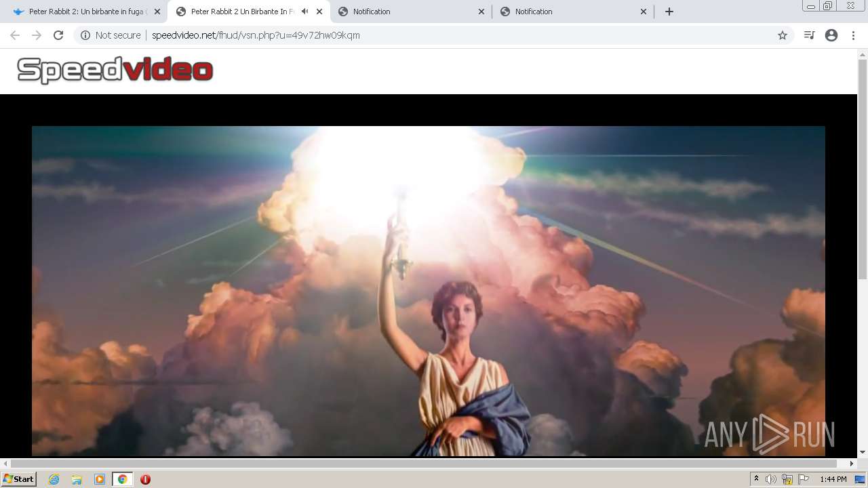
Task: Minimize the Chrome window
Action: (x=811, y=6)
